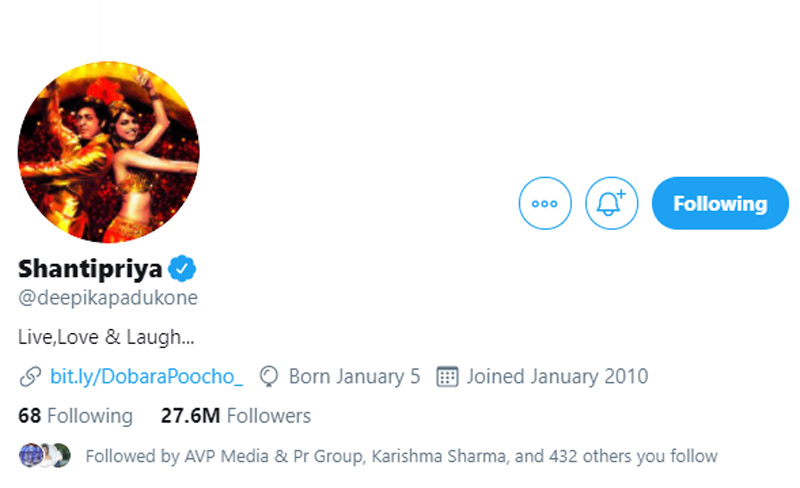The width and height of the screenshot is (800, 488).
Task: Click the calendar joined-date icon
Action: 448,377
